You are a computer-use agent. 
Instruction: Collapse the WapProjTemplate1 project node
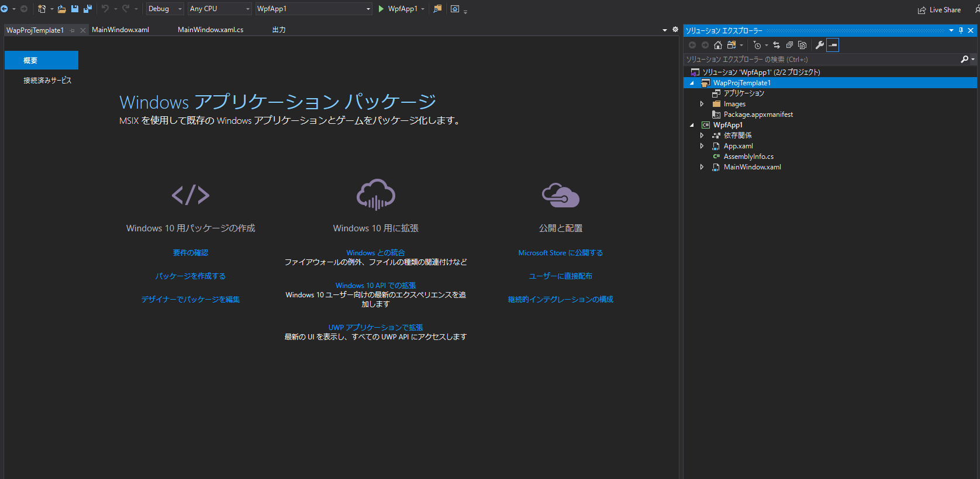point(692,83)
